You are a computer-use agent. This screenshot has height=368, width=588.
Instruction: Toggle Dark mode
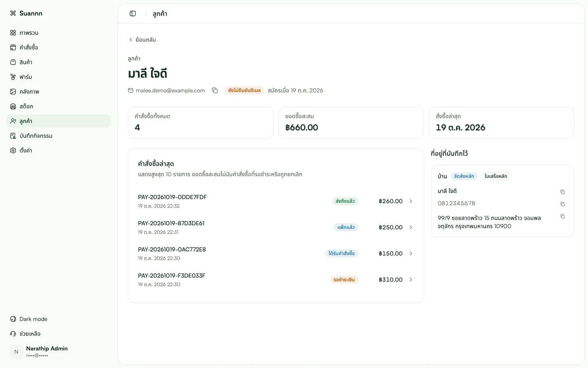pos(59,319)
